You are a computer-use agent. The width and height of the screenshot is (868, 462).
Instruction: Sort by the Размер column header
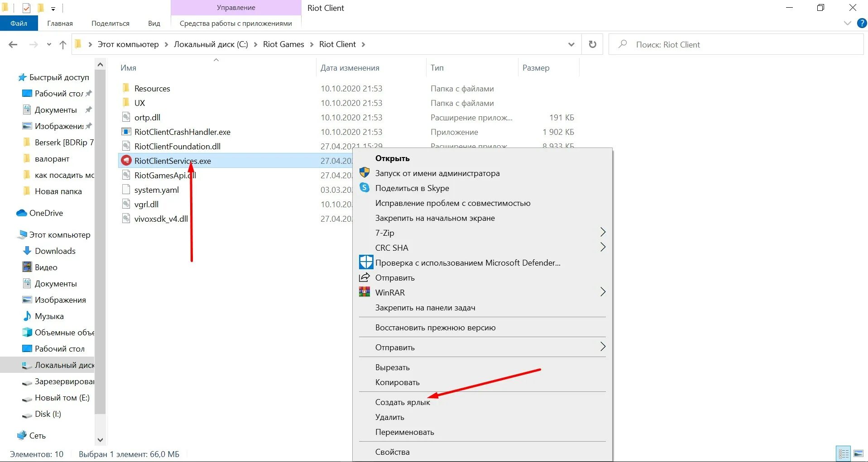pos(536,68)
